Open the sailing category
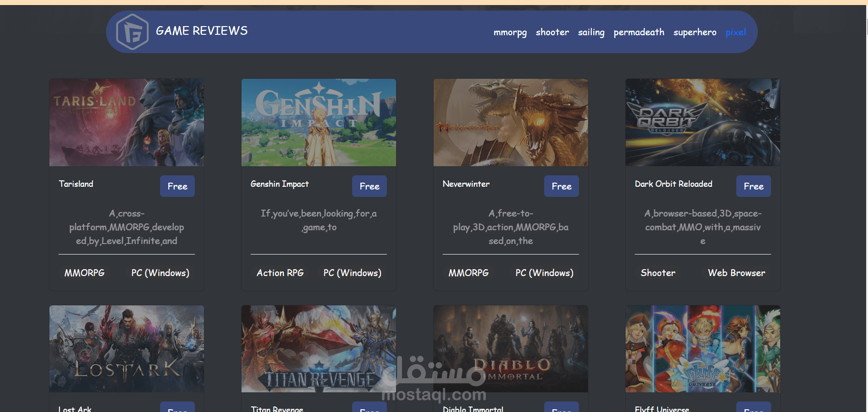This screenshot has width=868, height=412. [591, 32]
